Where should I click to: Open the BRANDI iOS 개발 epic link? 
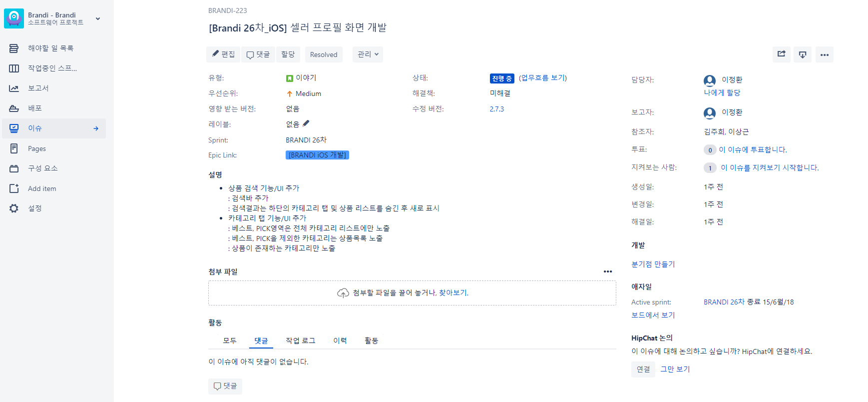317,155
